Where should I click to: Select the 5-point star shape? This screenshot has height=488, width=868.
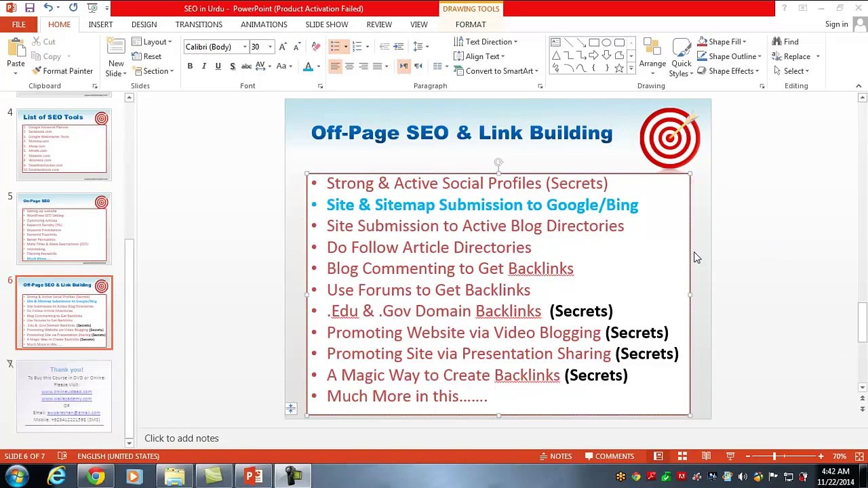[619, 68]
